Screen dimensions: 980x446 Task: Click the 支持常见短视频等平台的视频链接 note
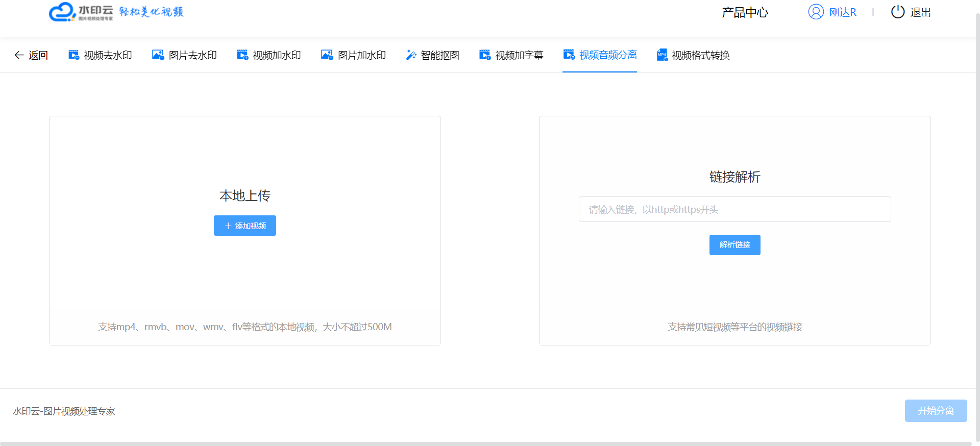[x=735, y=327]
